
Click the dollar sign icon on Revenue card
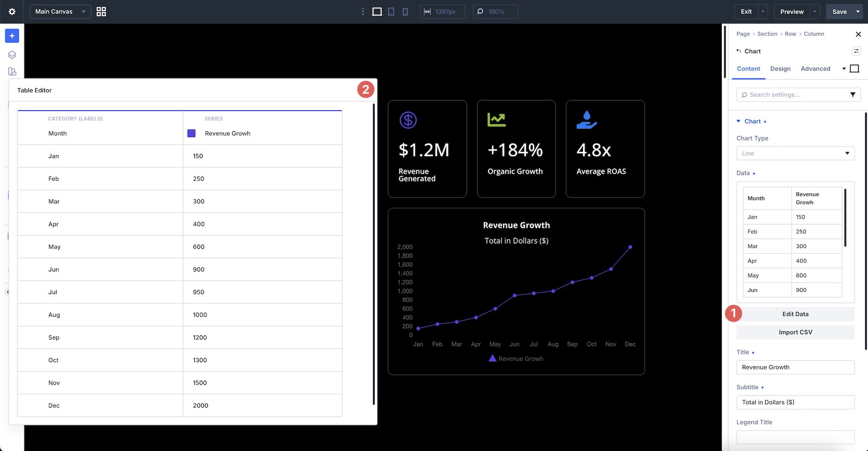408,120
